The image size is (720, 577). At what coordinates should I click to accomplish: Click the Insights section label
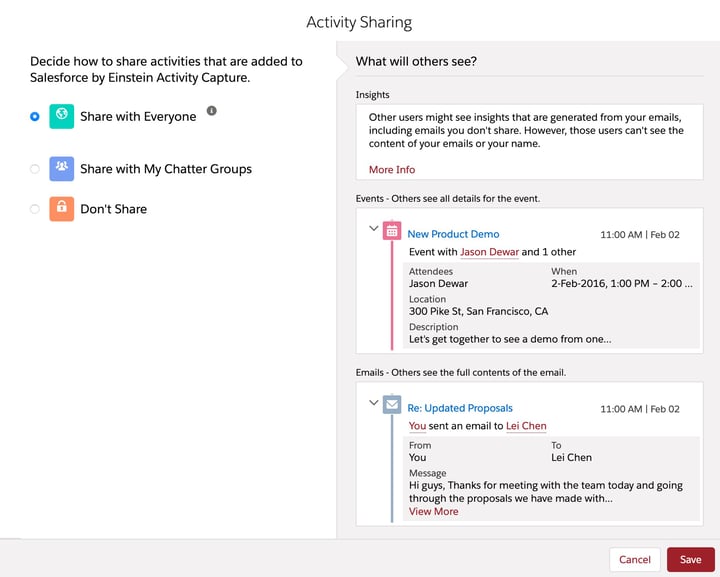372,95
